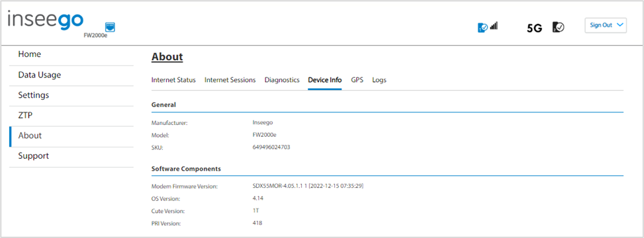Open the Home page in sidebar
Screen dimensions: 644x238
coord(71,56)
